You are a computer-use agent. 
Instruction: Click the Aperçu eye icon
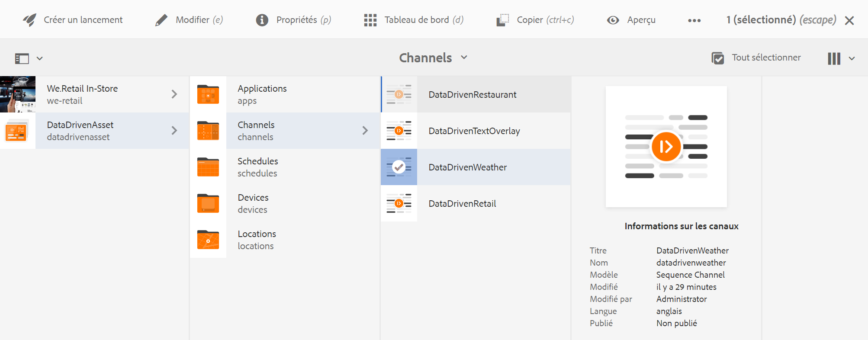tap(613, 20)
